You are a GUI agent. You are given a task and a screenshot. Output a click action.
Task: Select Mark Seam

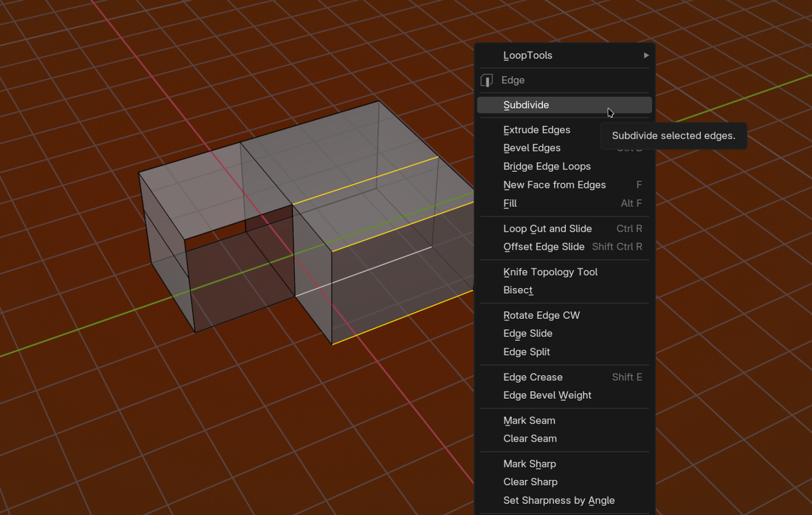tap(565, 420)
